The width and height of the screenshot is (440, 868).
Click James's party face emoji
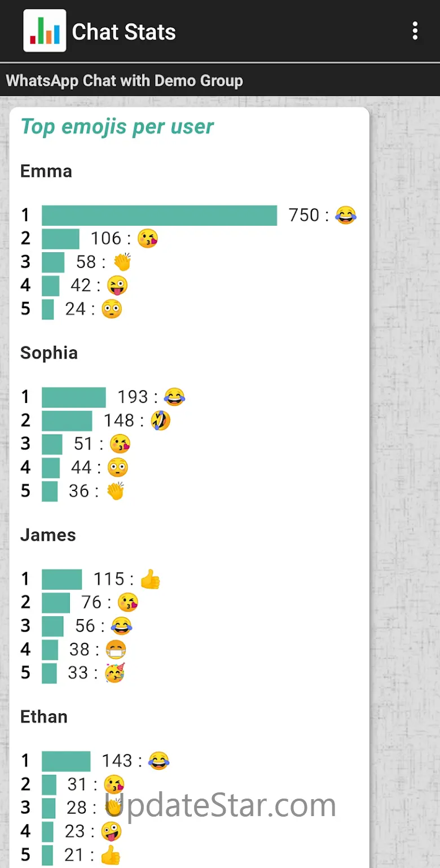coord(114,673)
